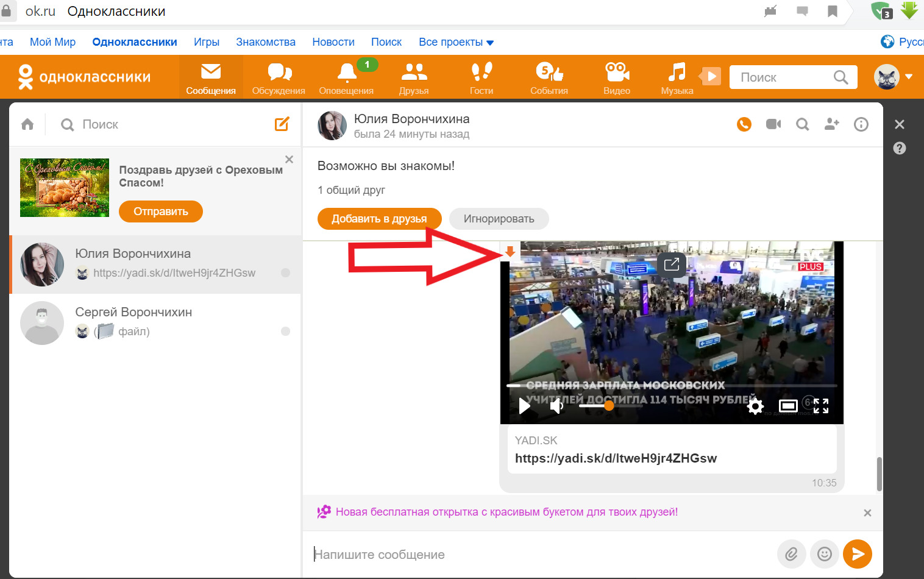Open the Гости guests section

point(482,78)
